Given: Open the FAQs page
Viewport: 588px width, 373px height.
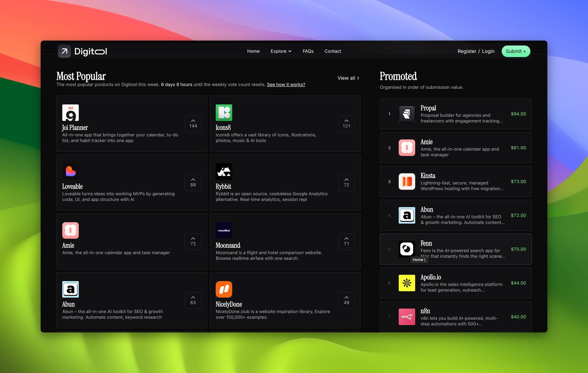Looking at the screenshot, I should tap(308, 51).
